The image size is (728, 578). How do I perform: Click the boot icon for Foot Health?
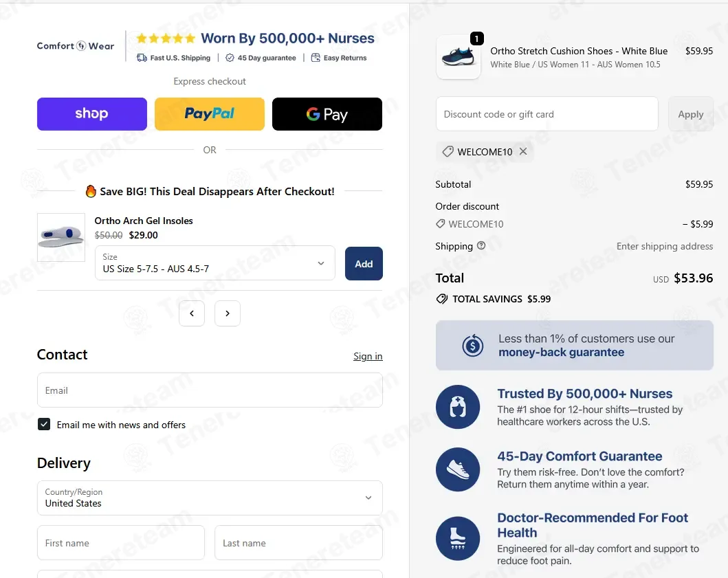(x=458, y=539)
